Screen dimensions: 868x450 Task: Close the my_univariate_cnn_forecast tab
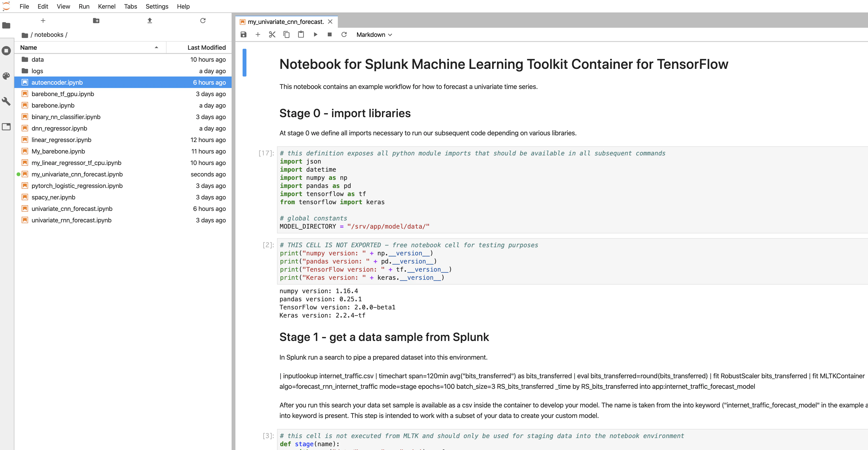(x=330, y=22)
